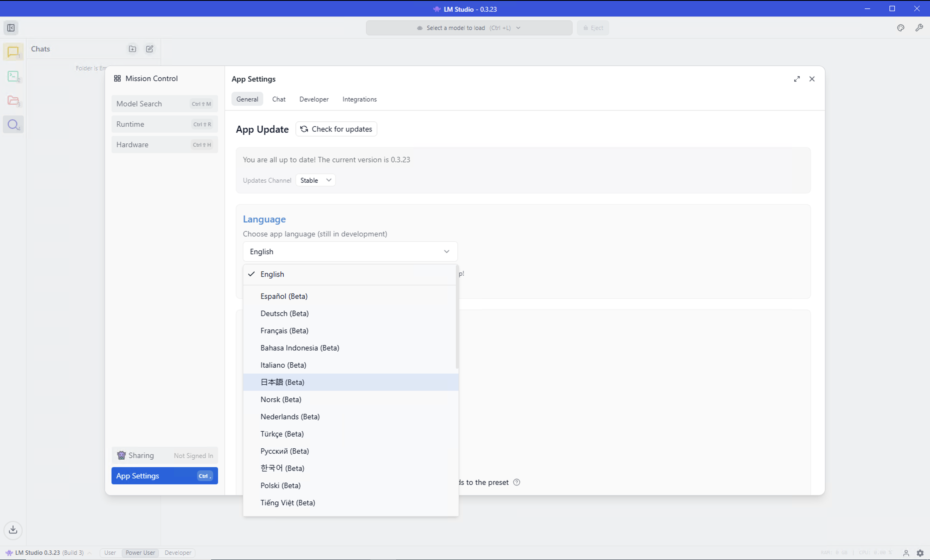The width and height of the screenshot is (930, 560).
Task: Click the create new chat icon
Action: point(149,49)
